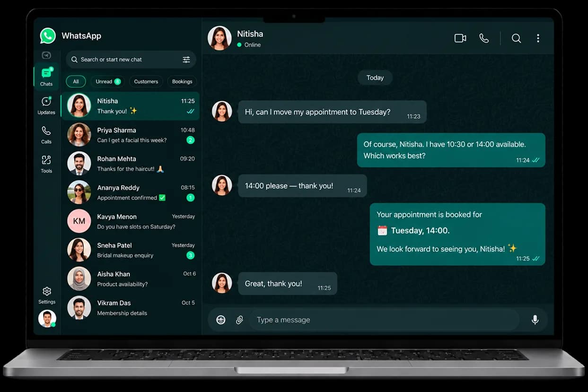588x392 pixels.
Task: Open the Chats section in sidebar
Action: [x=46, y=76]
